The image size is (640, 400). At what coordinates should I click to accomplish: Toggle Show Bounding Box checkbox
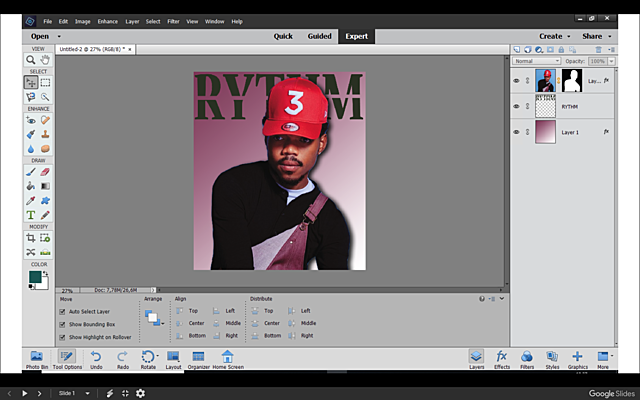[62, 324]
